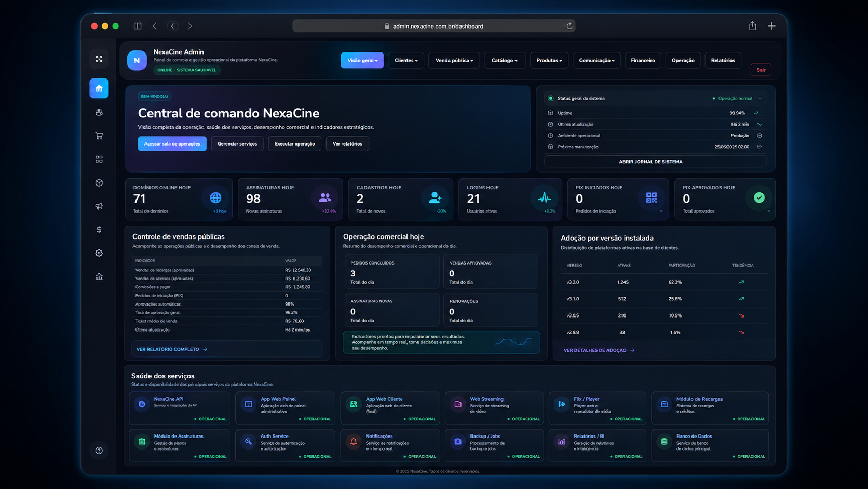Click the Auth Service key icon
Screen dimensions: 868x489
248,441
